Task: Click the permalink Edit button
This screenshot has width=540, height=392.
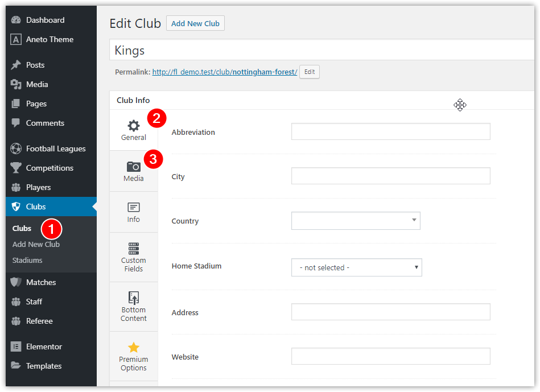Action: point(309,72)
